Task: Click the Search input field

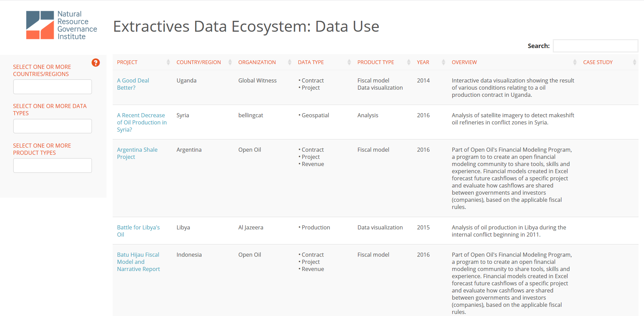Action: 595,46
